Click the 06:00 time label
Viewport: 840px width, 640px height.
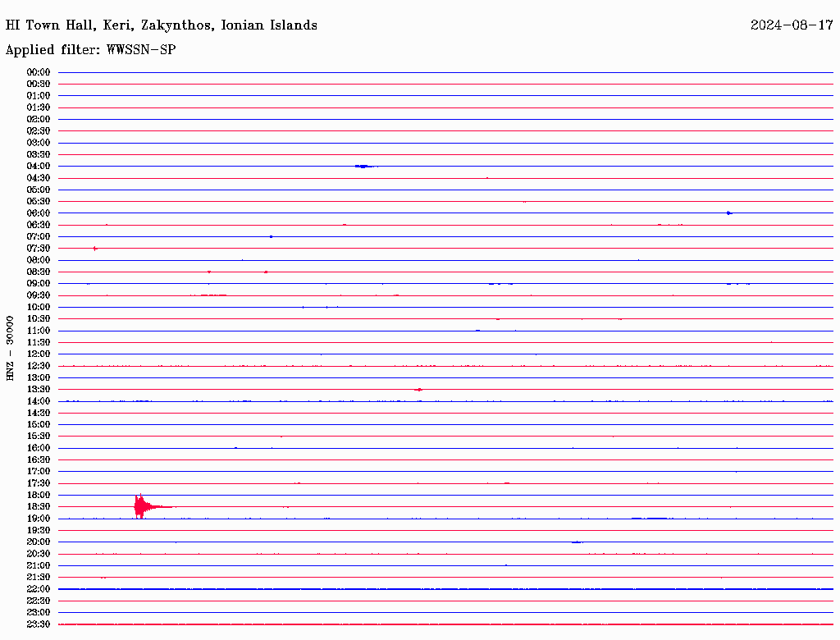click(39, 213)
